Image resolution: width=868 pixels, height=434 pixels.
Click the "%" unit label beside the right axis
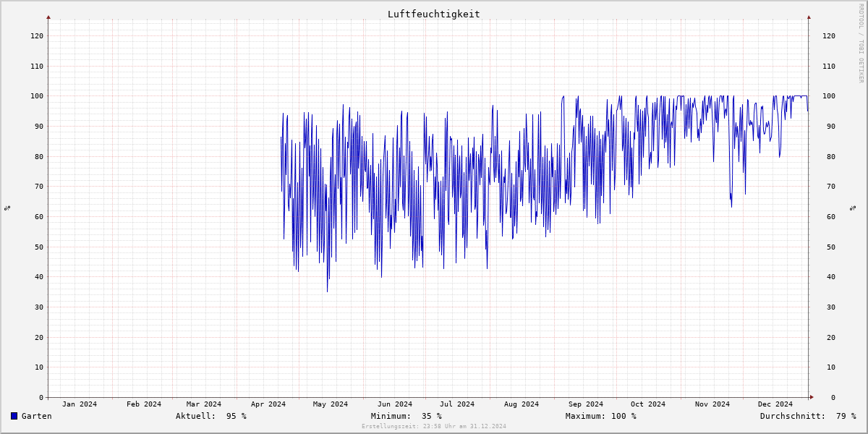[x=853, y=208]
